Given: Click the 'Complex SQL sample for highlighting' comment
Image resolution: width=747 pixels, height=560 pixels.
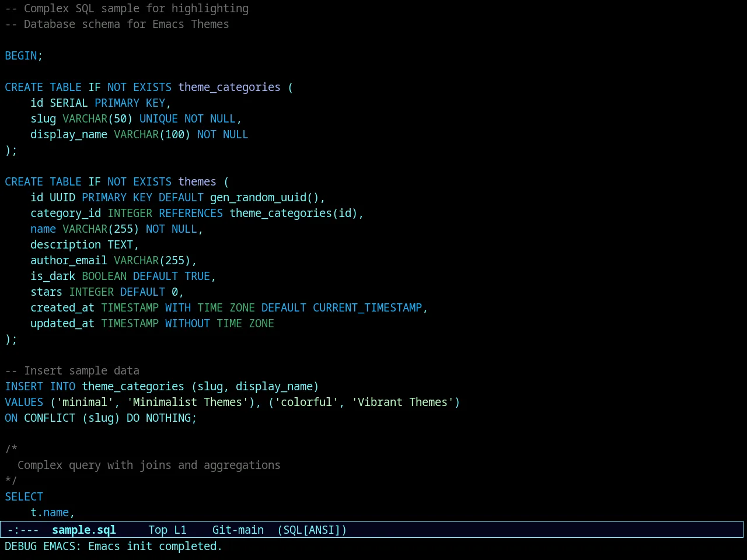Looking at the screenshot, I should (x=127, y=8).
